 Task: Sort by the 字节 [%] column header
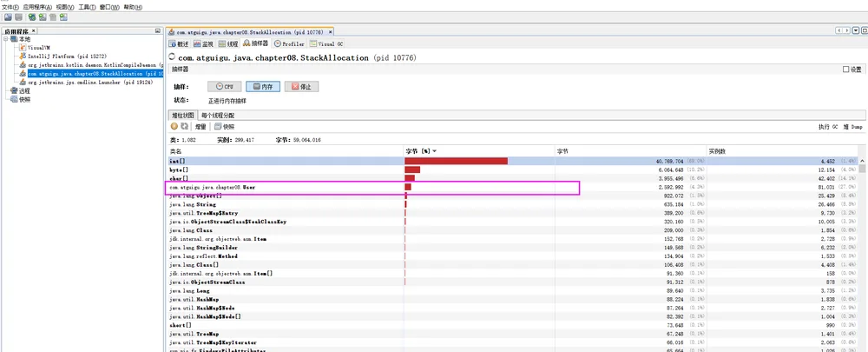[x=479, y=150]
